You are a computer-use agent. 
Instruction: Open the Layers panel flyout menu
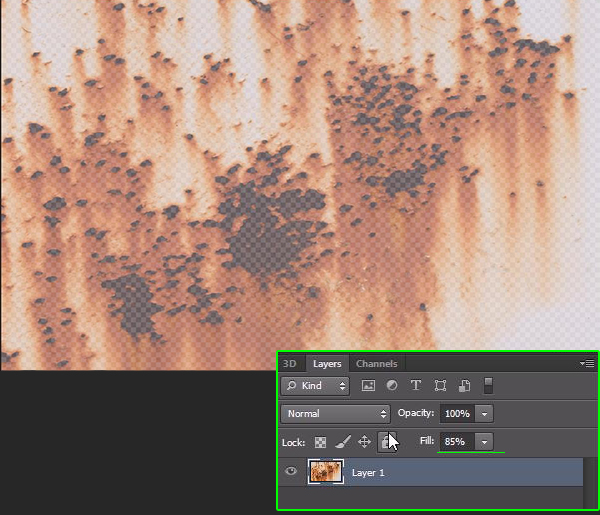point(587,364)
